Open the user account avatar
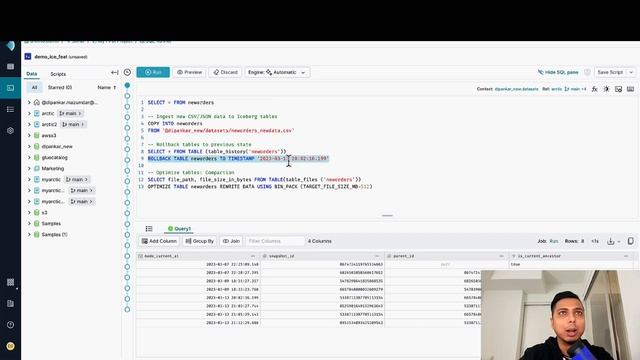The image size is (640, 360). pyautogui.click(x=11, y=346)
